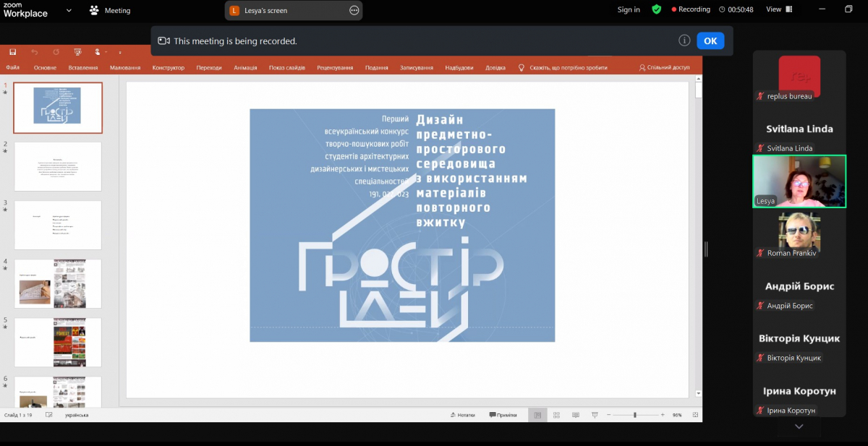
Task: Start slideshow from the status bar icon
Action: 593,415
